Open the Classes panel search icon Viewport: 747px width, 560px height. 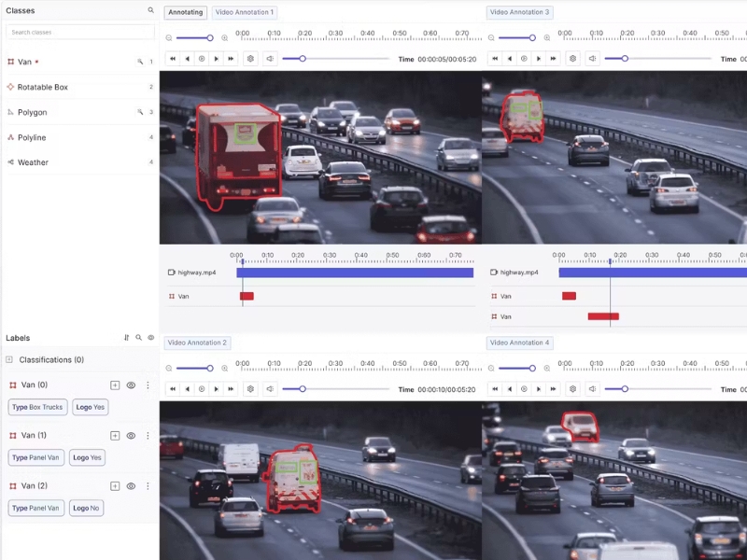(150, 10)
